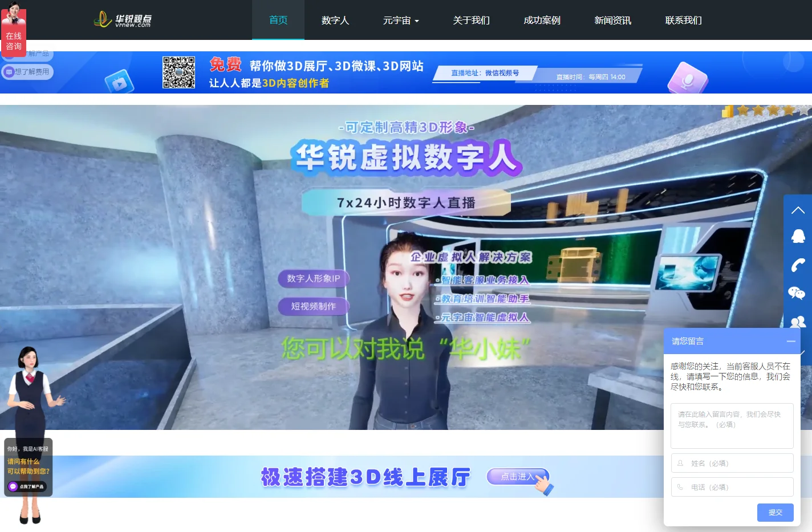812x532 pixels.
Task: Click the person icon in 姓名 field
Action: pos(680,463)
